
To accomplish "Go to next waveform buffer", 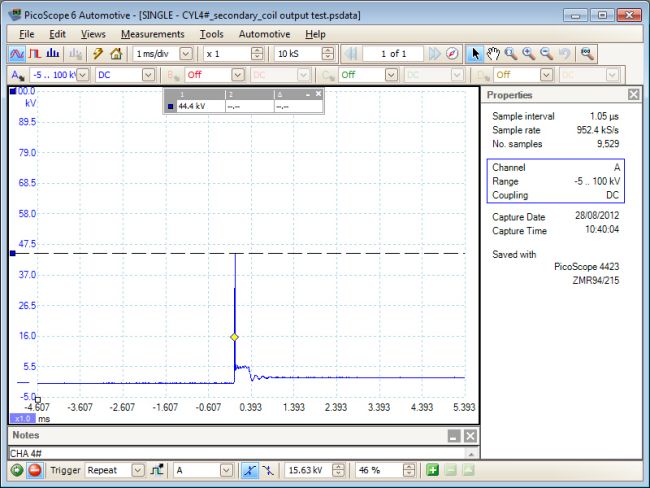I will (x=434, y=54).
